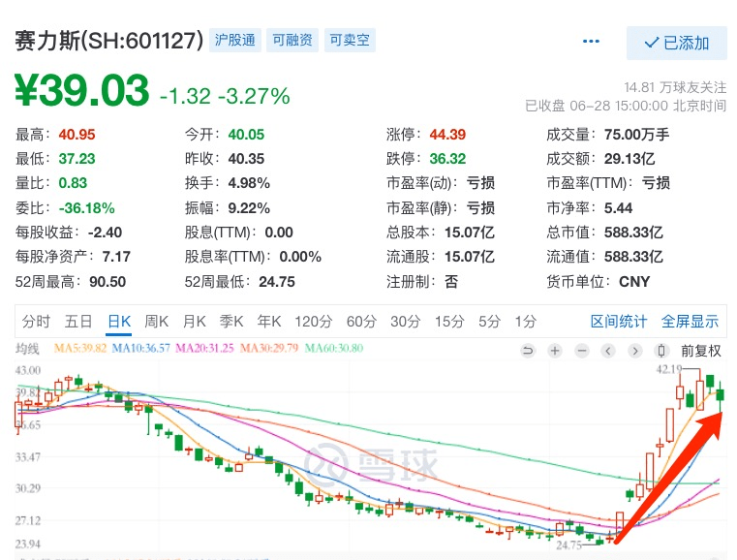Click the 沪股通 tag

click(x=235, y=40)
